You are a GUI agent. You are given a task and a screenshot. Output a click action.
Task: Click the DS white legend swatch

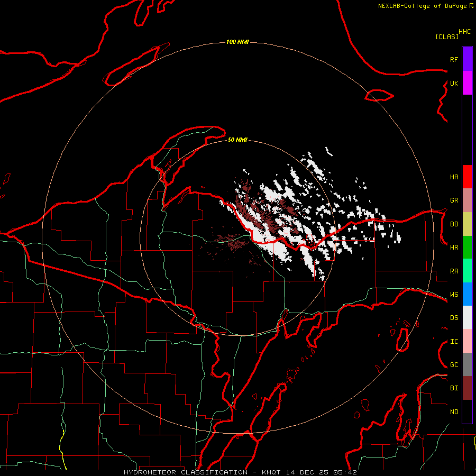coord(467,317)
